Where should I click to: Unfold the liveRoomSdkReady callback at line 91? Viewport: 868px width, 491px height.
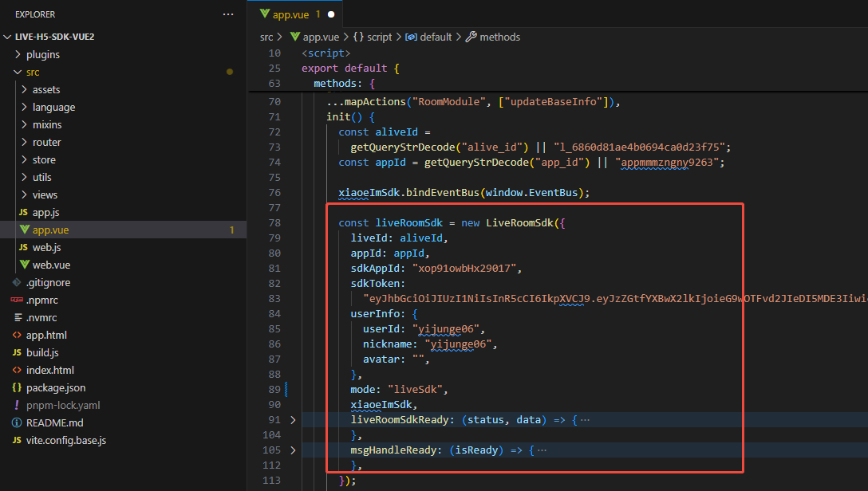pos(293,419)
